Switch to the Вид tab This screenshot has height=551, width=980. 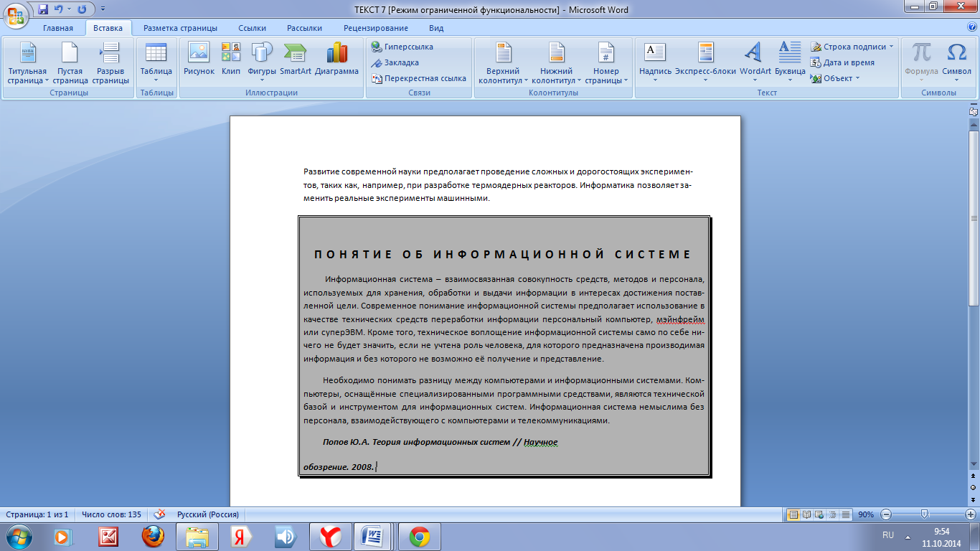436,28
